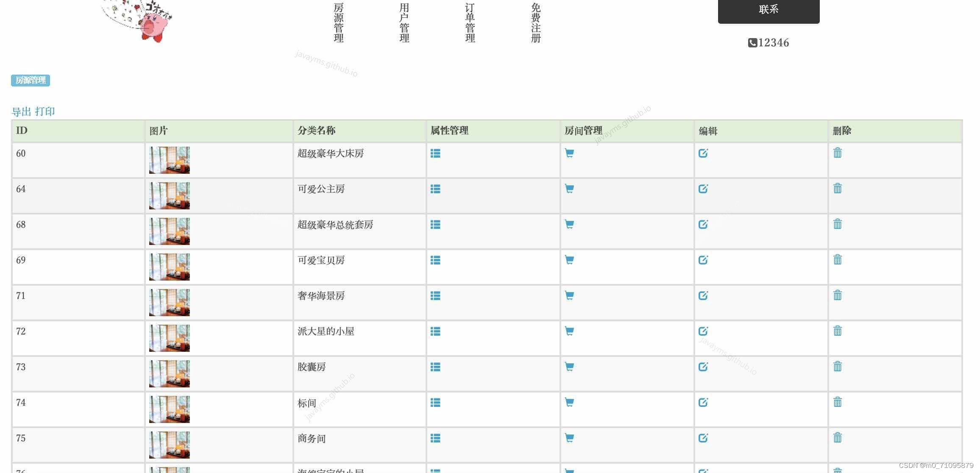Delete the 标间 category
980x473 pixels.
pos(838,402)
